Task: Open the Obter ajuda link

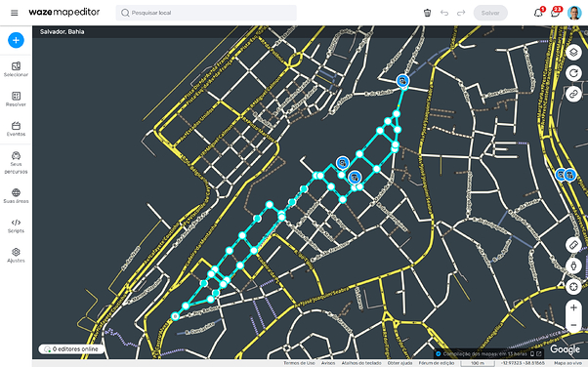Action: point(399,363)
